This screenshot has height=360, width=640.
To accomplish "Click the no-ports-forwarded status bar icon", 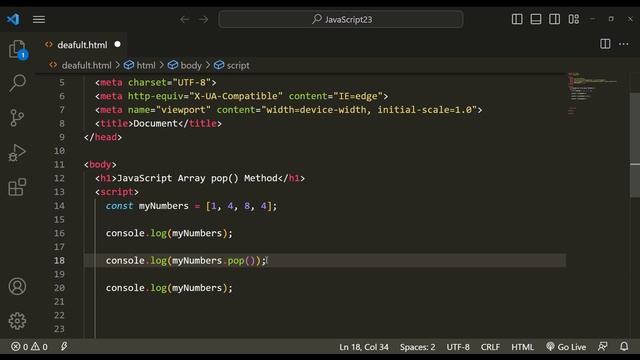I will click(64, 347).
